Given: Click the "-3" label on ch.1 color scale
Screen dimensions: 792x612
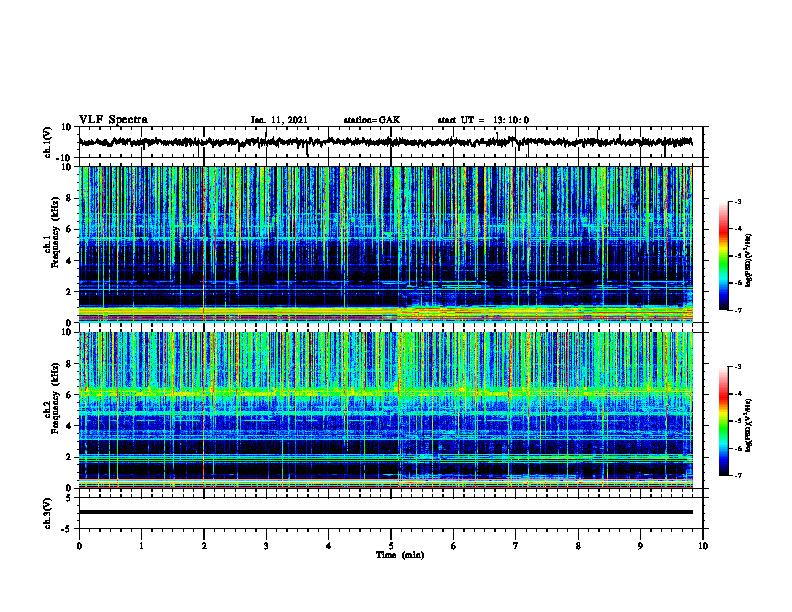Looking at the screenshot, I should click(737, 202).
